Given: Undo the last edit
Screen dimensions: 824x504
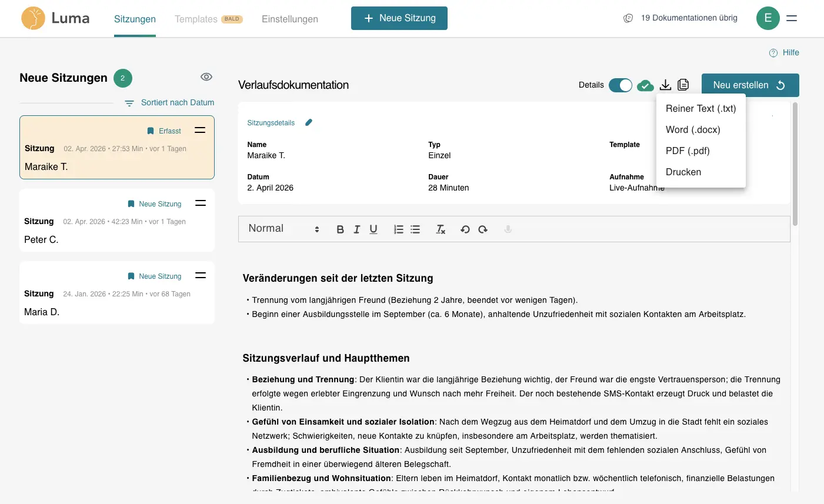Looking at the screenshot, I should (465, 229).
